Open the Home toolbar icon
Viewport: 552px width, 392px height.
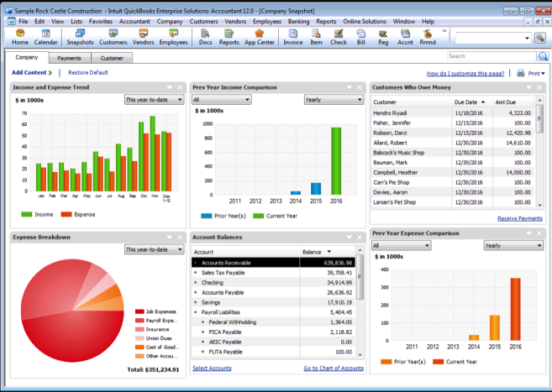coord(20,37)
